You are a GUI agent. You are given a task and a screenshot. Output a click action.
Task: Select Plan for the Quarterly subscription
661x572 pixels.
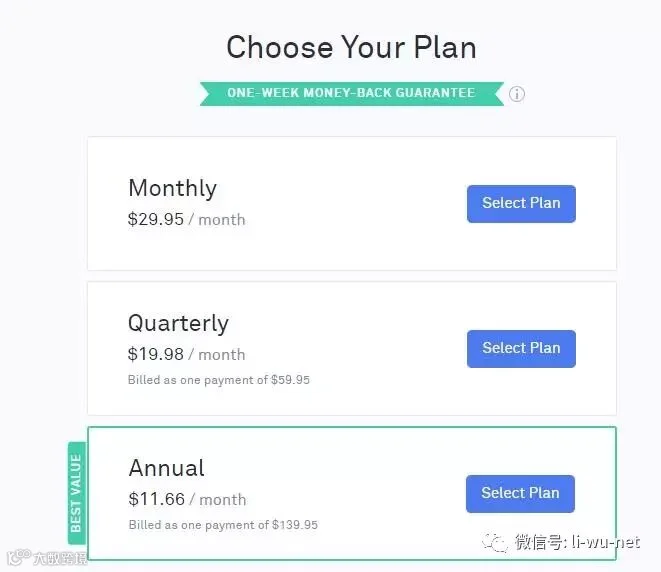click(x=521, y=349)
